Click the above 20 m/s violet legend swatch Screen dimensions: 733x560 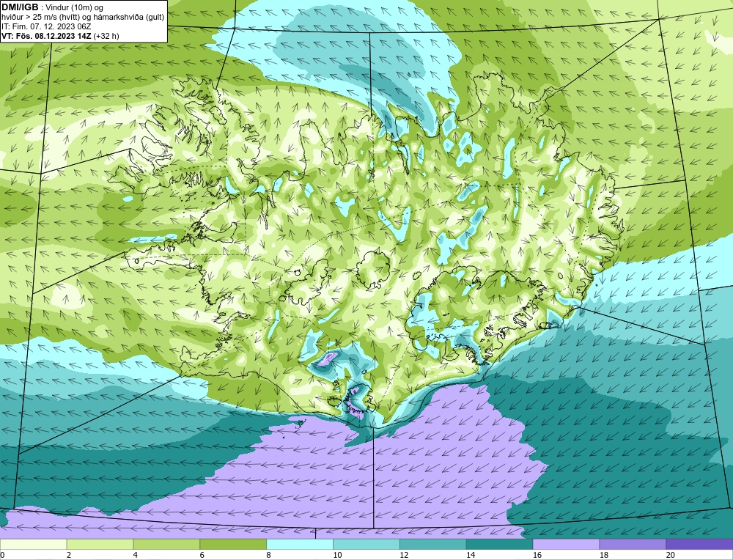[x=699, y=544]
